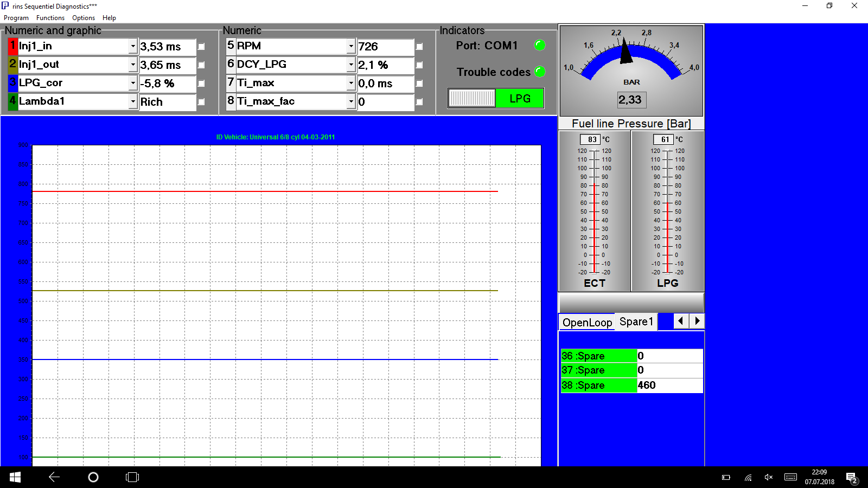The width and height of the screenshot is (868, 488).
Task: Open the Program menu
Action: 16,18
